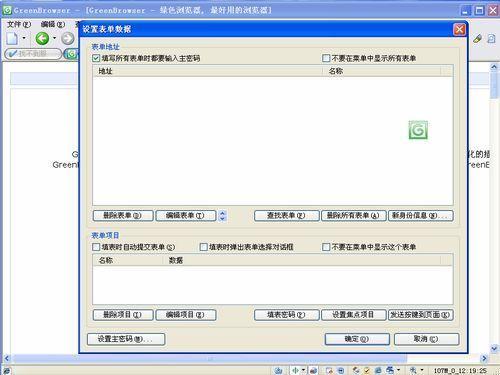Click the 删除所有表单(A) button
500x375 pixels.
tap(353, 216)
